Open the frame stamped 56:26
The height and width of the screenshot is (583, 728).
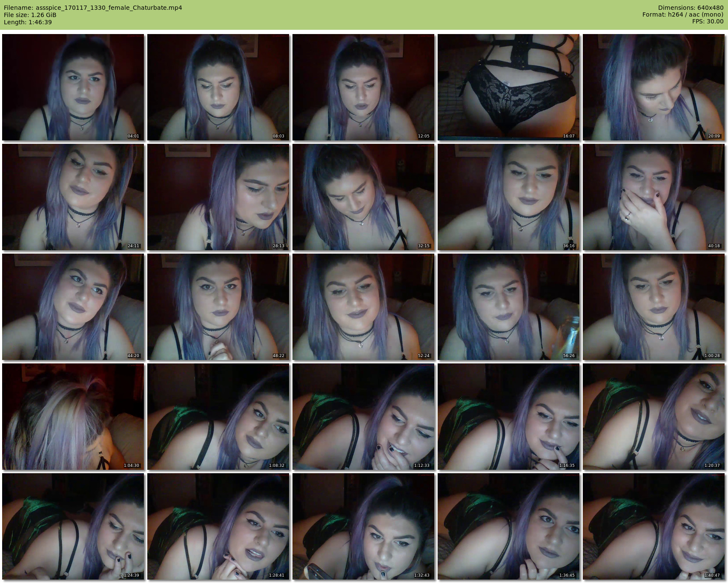509,307
